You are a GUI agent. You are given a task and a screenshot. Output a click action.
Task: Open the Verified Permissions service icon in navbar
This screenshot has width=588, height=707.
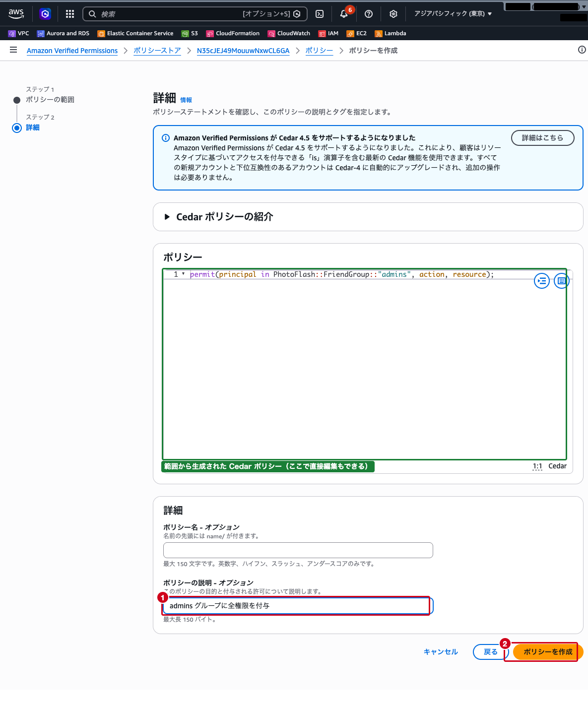pyautogui.click(x=45, y=14)
